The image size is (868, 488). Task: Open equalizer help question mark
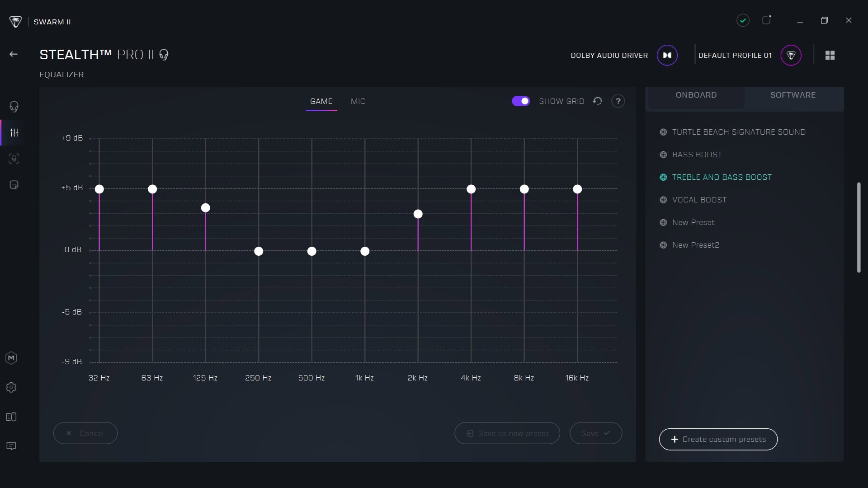pyautogui.click(x=618, y=101)
